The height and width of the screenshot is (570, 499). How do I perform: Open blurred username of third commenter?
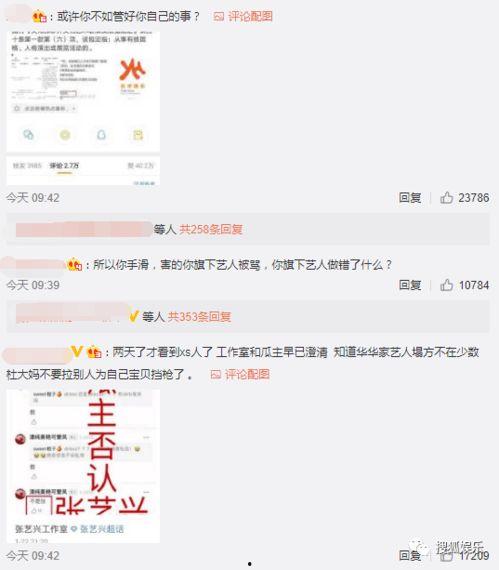coord(36,353)
